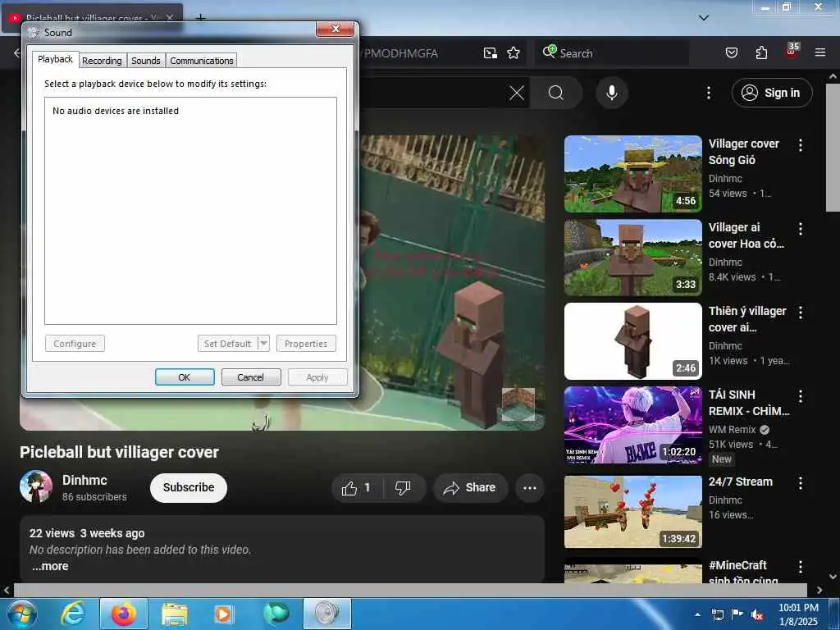Open more actions ellipsis under video
The image size is (840, 630).
(529, 488)
